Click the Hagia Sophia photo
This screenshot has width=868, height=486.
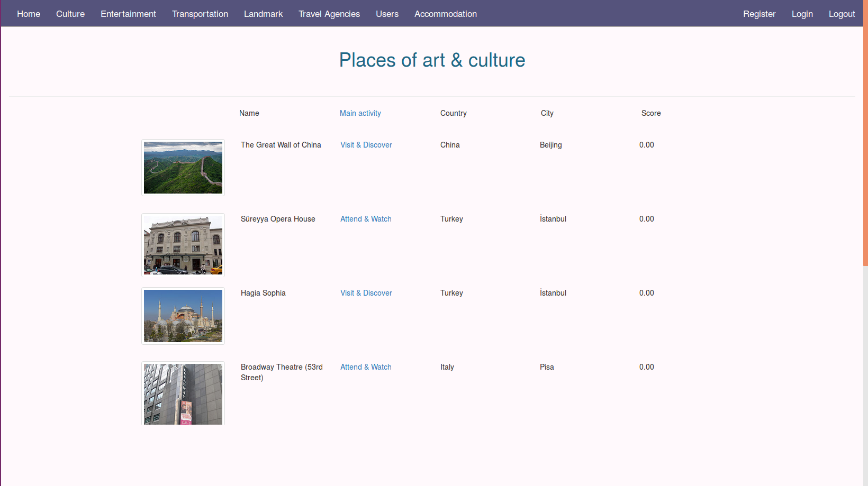[183, 316]
